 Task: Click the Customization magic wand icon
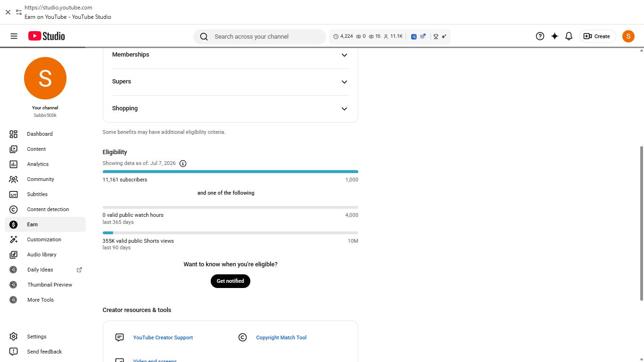[x=14, y=239]
